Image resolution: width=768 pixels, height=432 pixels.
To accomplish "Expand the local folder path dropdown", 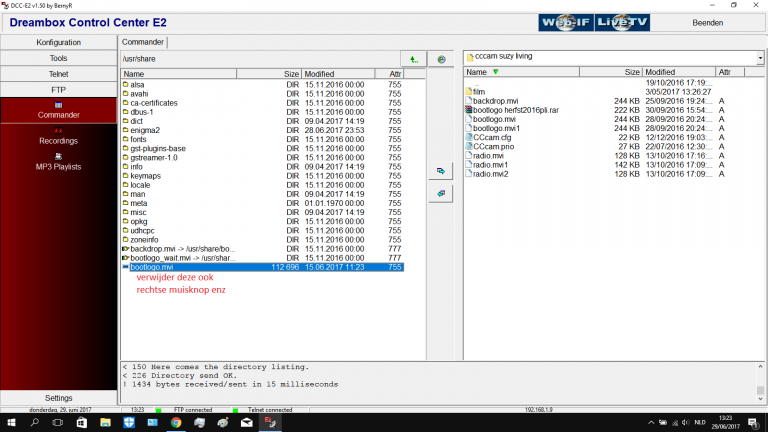I will coord(760,57).
